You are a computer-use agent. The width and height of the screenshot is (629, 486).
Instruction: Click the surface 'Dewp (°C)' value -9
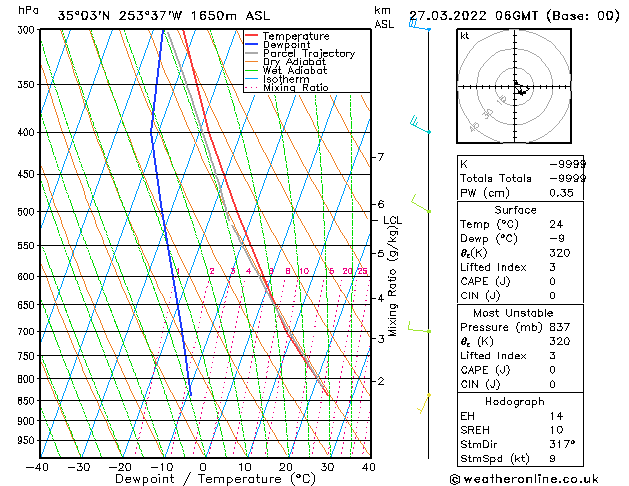coord(557,239)
